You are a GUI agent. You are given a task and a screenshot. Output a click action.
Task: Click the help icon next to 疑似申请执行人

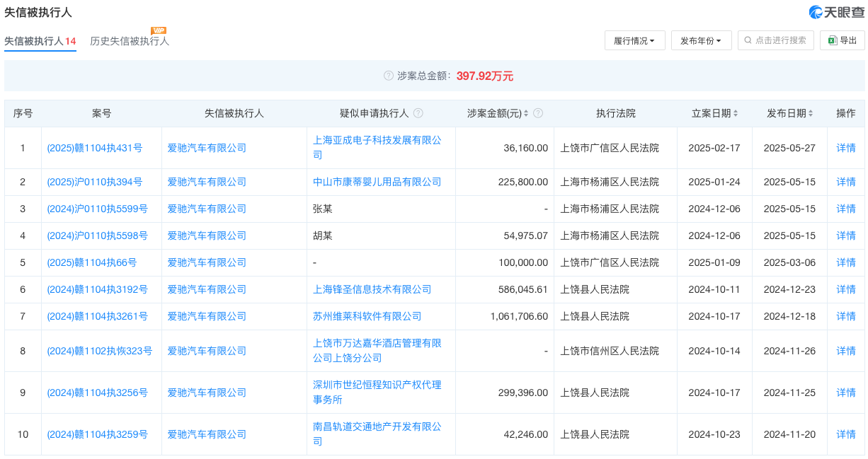point(418,113)
